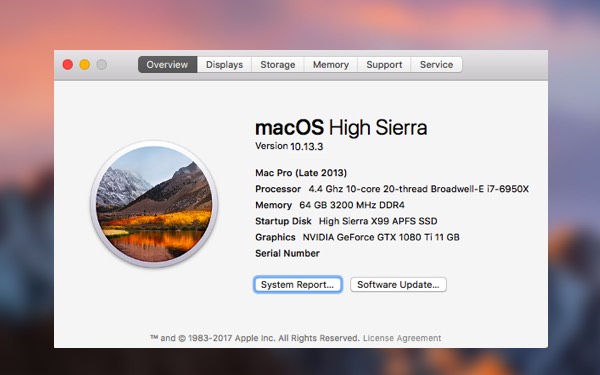The height and width of the screenshot is (375, 600).
Task: Click the 1983-2017 Apple Inc. copyright text
Action: pyautogui.click(x=255, y=338)
